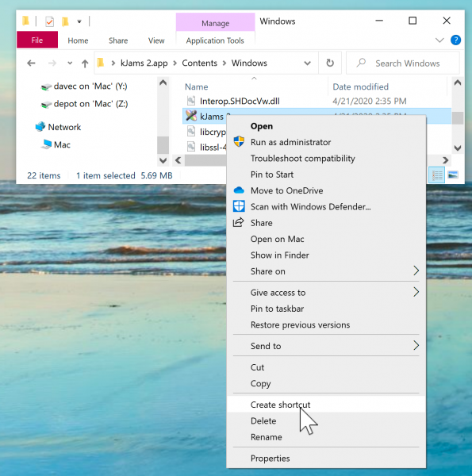Open the address bar history dropdown
Screen dimensions: 472x476
(307, 63)
